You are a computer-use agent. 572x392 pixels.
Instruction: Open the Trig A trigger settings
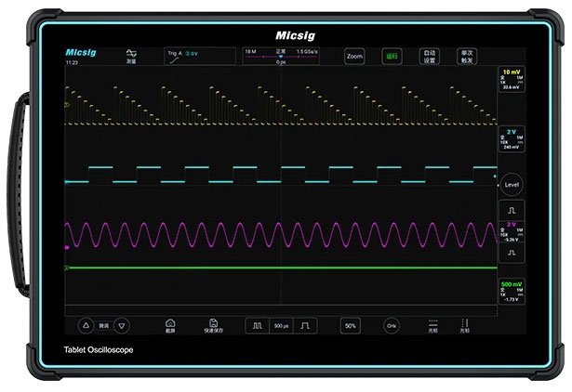190,57
